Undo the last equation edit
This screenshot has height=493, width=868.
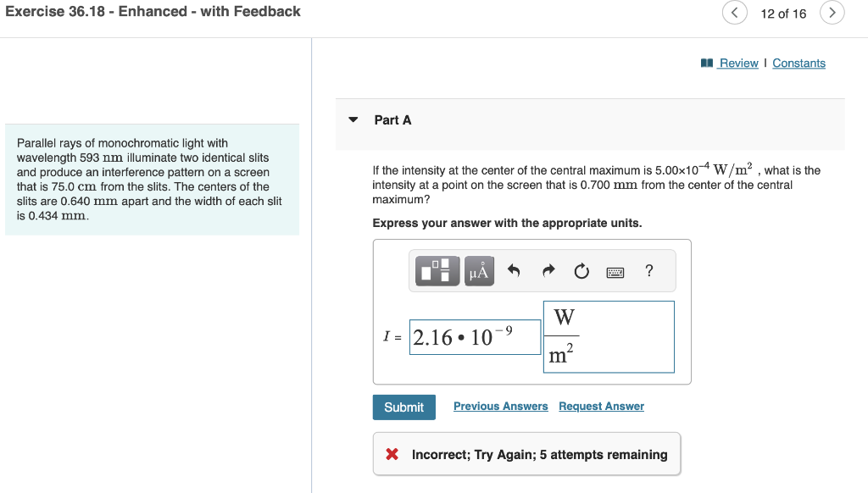pyautogui.click(x=515, y=270)
